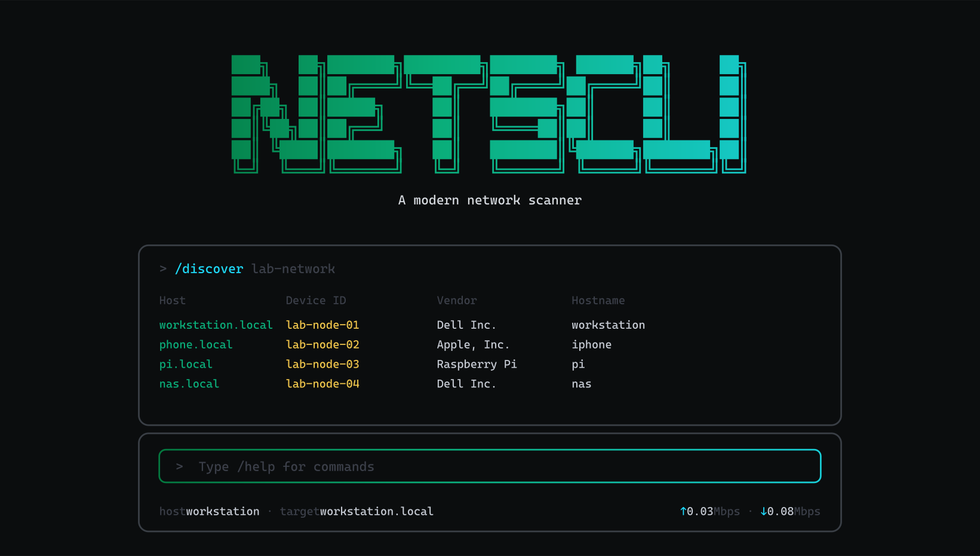980x556 pixels.
Task: Click status bar target workstation.local
Action: point(377,512)
